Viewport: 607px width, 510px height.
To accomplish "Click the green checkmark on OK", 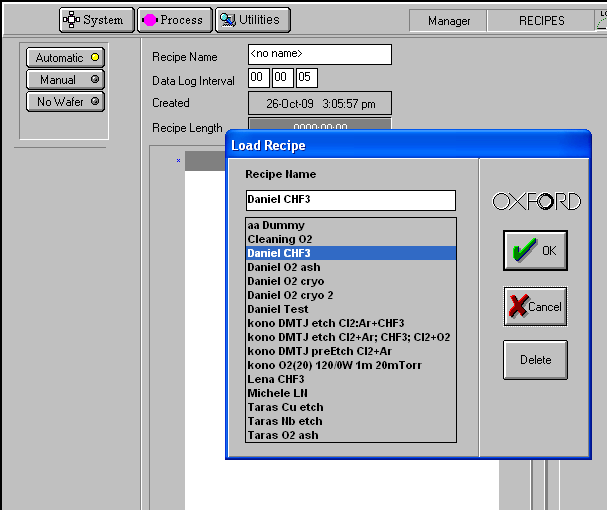I will click(524, 251).
